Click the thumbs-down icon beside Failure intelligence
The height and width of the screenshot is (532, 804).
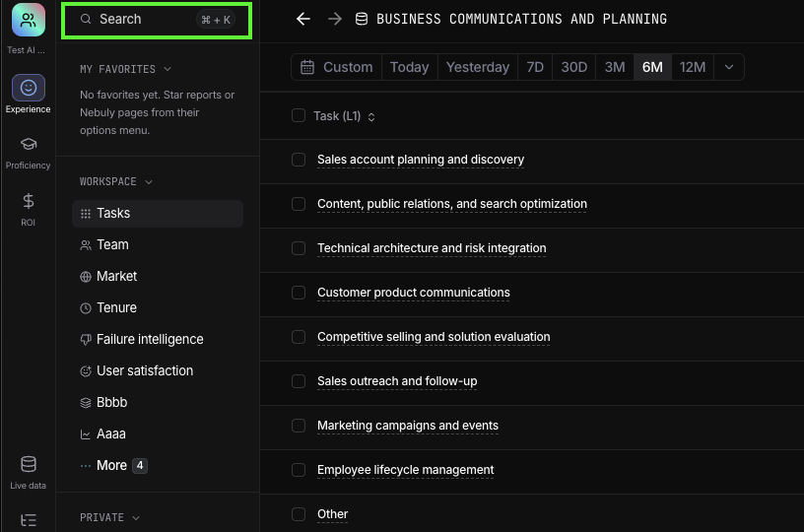click(x=86, y=339)
